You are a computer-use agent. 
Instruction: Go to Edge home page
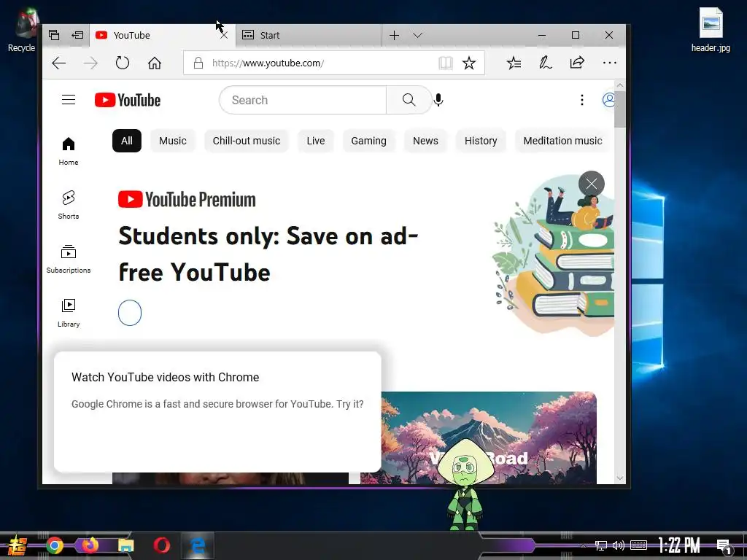155,63
